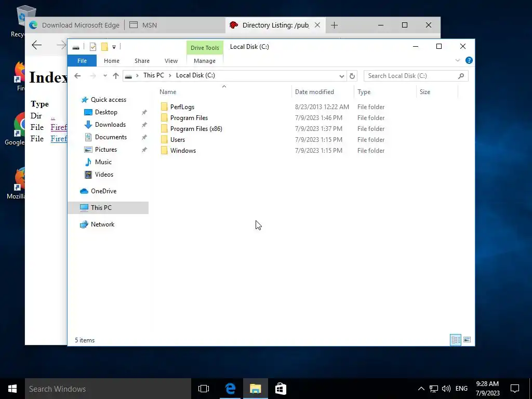The width and height of the screenshot is (532, 399).
Task: Open Action Center notifications icon
Action: coord(515,389)
